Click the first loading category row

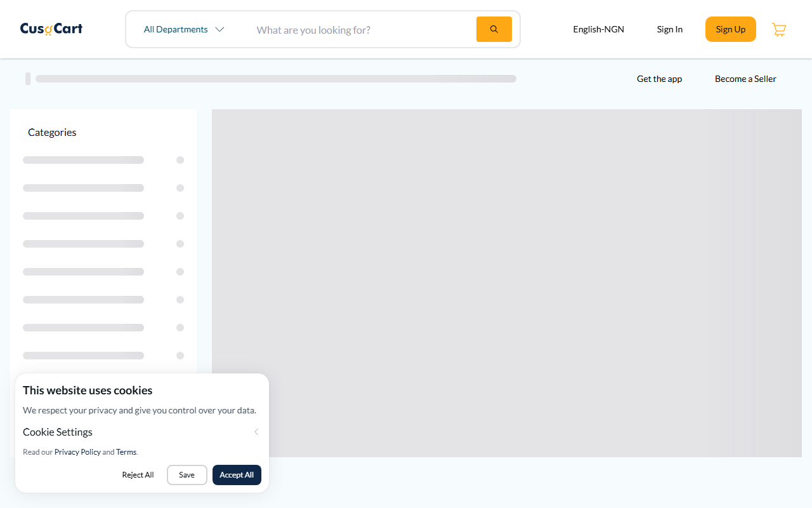click(x=103, y=160)
